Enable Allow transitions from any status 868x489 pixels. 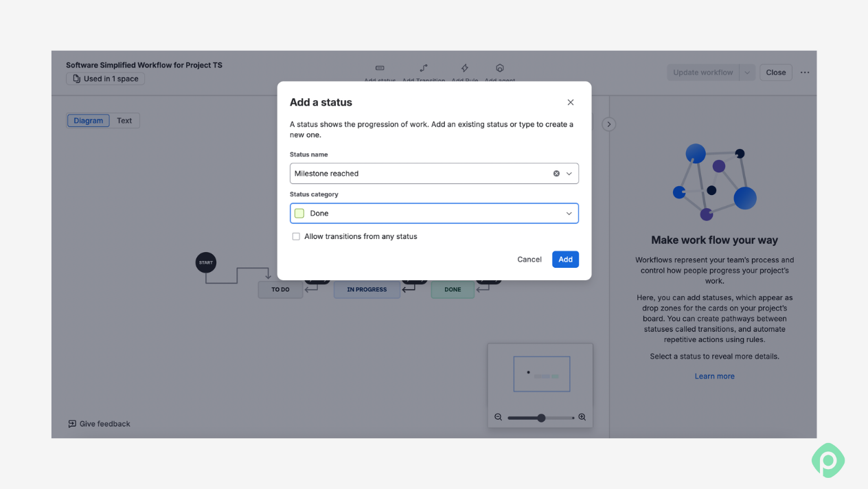pos(296,236)
